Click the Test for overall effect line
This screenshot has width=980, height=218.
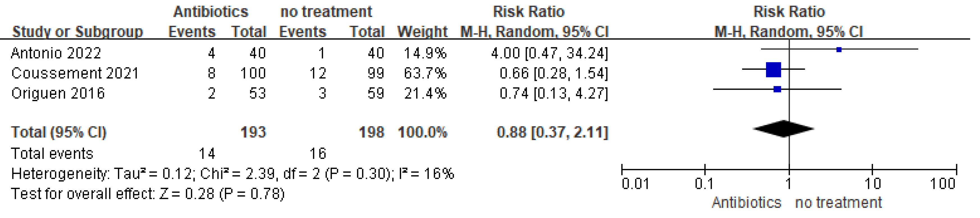tap(148, 194)
